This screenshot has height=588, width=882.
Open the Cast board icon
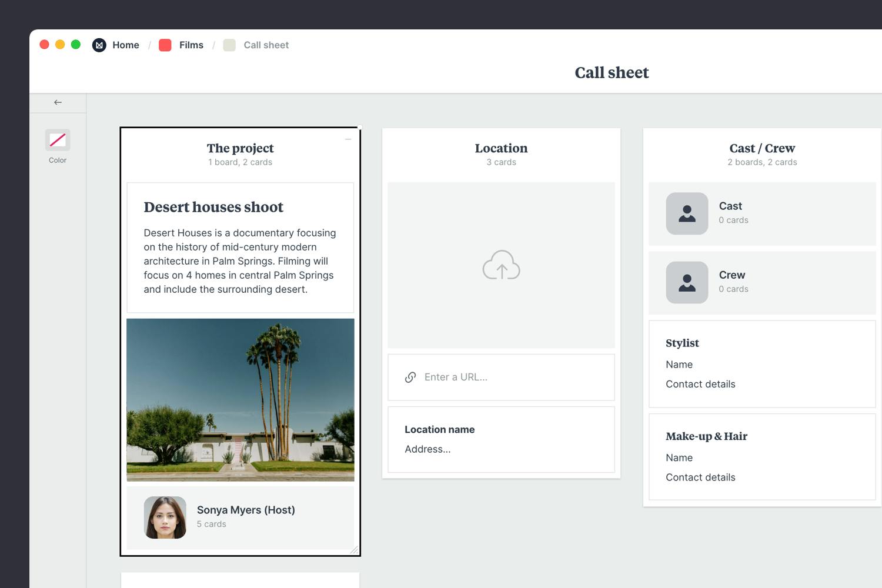pyautogui.click(x=687, y=213)
